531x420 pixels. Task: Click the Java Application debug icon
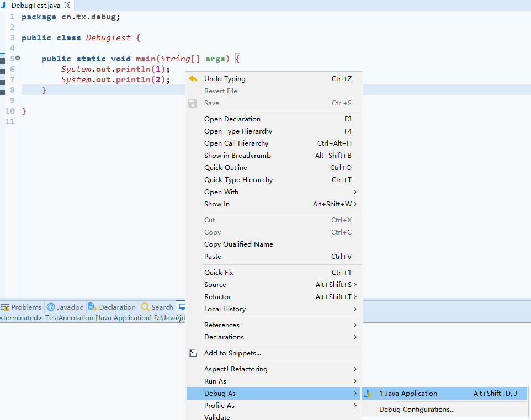pyautogui.click(x=369, y=394)
